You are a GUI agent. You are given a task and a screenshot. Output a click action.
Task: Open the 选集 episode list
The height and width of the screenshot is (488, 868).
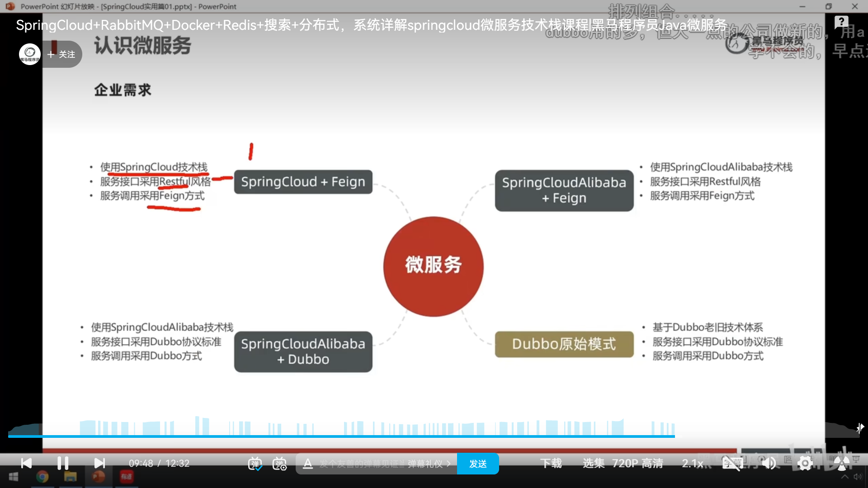[x=594, y=463]
